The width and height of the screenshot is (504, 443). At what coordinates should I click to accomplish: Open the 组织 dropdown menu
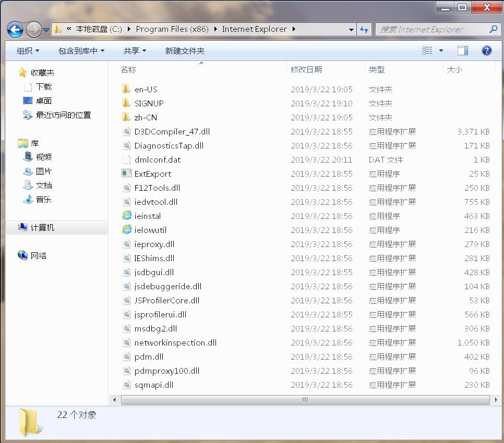pyautogui.click(x=27, y=51)
